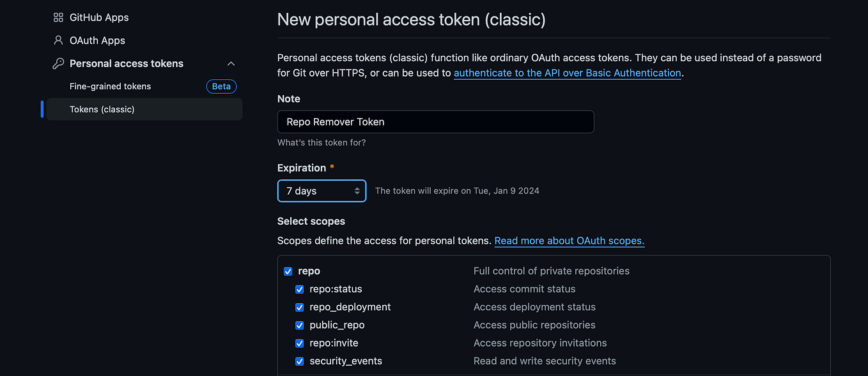Screen dimensions: 868x376
Task: Click the up-down arrows in the expiration selector
Action: click(x=357, y=191)
